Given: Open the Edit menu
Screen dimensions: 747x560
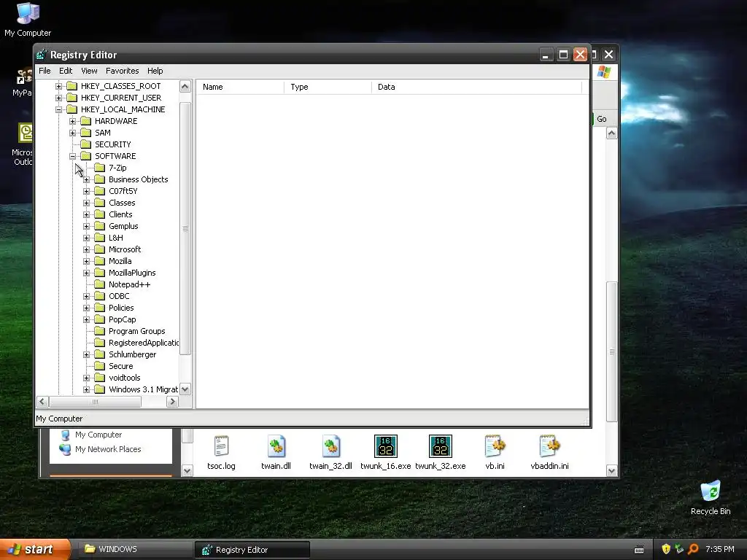Looking at the screenshot, I should [x=65, y=71].
